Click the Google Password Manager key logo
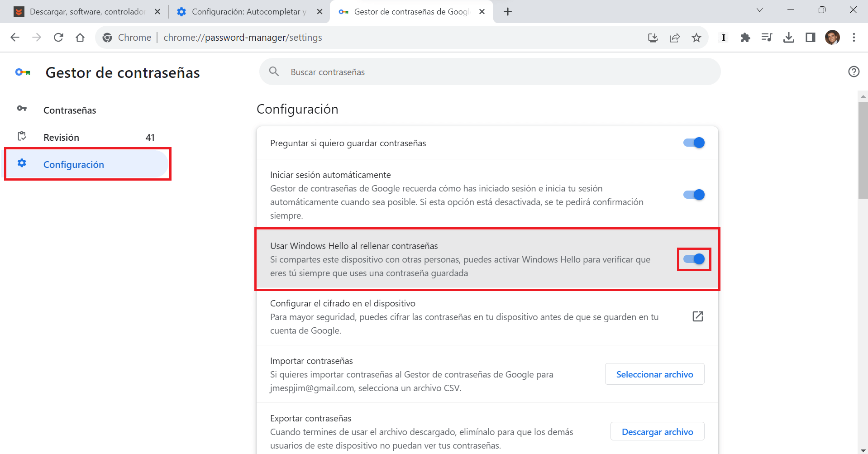This screenshot has height=454, width=868. [x=23, y=72]
